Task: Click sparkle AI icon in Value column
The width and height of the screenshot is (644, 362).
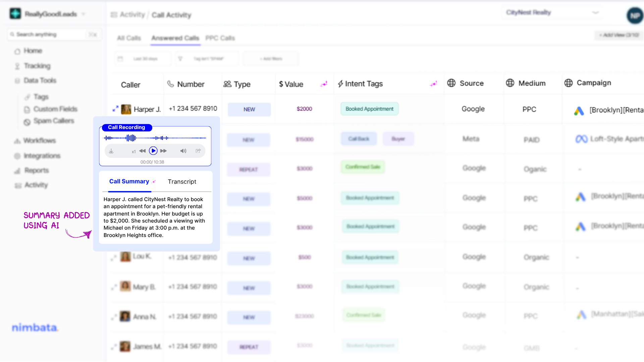Action: coord(324,84)
